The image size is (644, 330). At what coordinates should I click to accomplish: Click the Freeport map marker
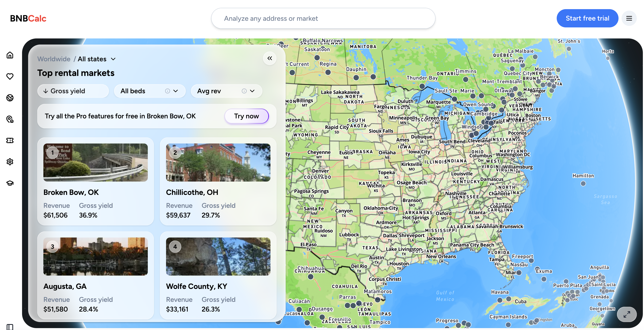point(531,261)
